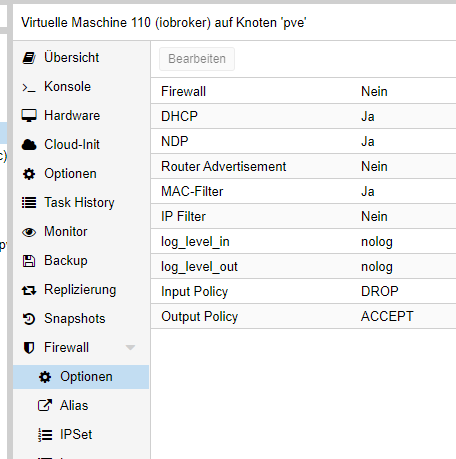Collapse the Firewall submenu arrow
456x459 pixels.
[x=130, y=348]
